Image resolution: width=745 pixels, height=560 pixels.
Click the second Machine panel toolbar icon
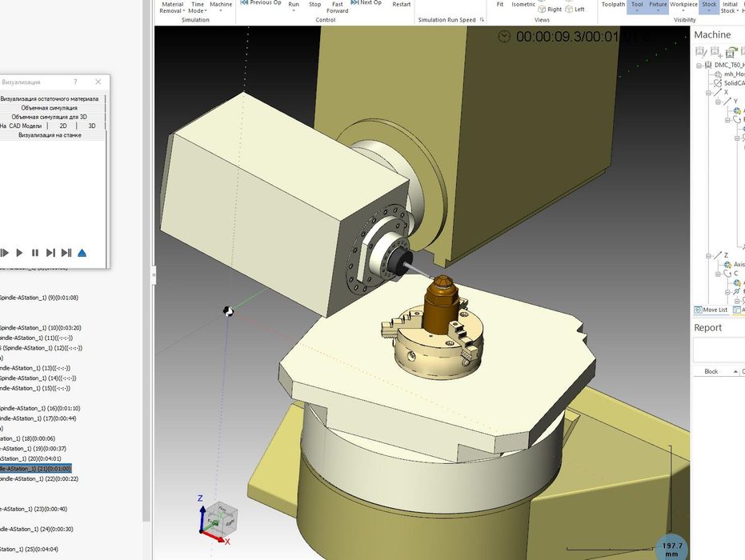tap(716, 51)
